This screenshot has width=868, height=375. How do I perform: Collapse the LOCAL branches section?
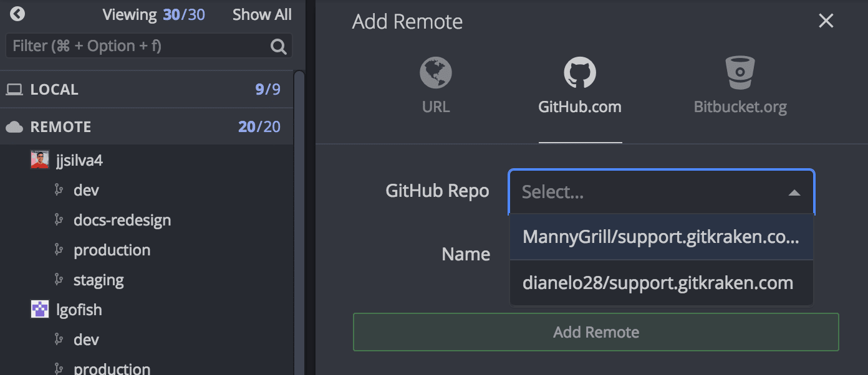pyautogui.click(x=54, y=90)
